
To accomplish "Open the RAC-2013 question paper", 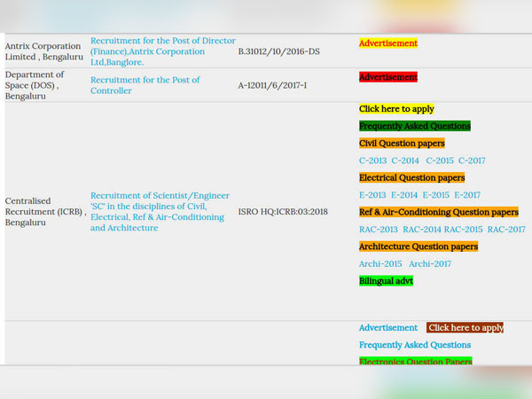I will pyautogui.click(x=379, y=230).
